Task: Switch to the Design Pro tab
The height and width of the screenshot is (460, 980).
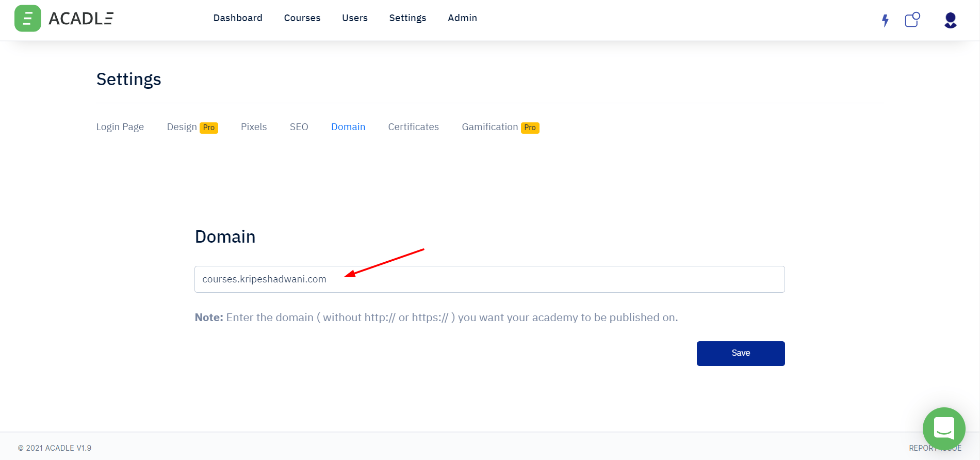Action: [192, 127]
